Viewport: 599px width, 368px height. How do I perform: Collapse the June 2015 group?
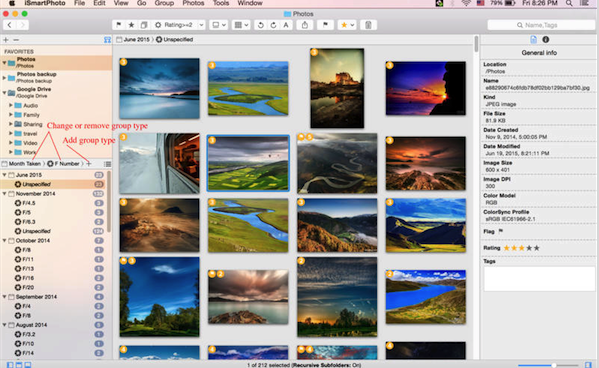coord(5,175)
